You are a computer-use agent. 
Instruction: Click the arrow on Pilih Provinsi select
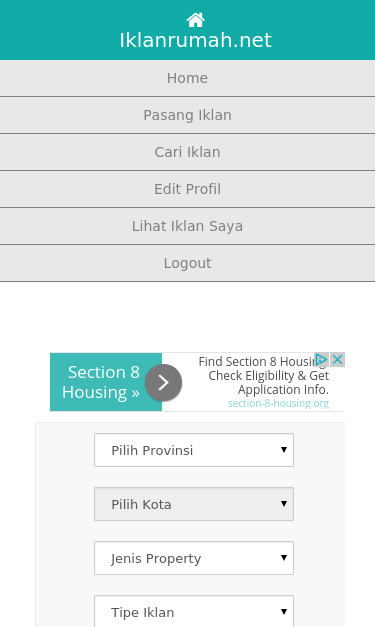[x=284, y=449]
